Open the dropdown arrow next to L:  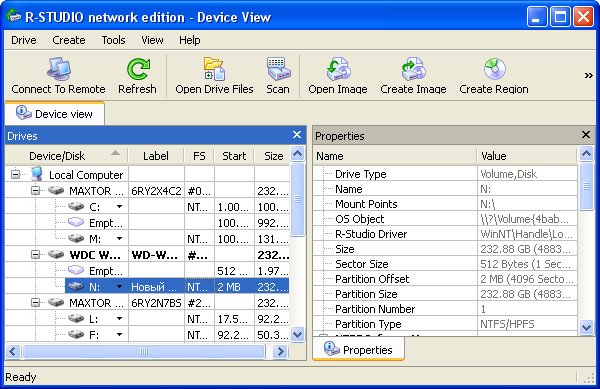pyautogui.click(x=119, y=319)
